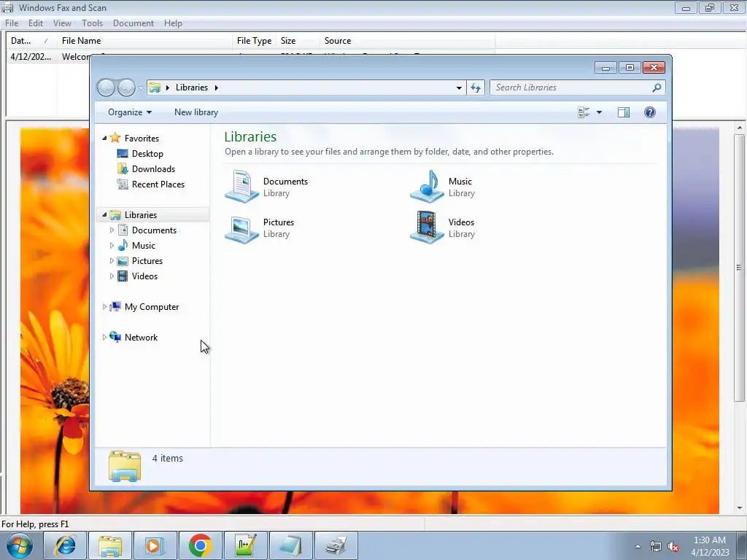Sort by File Name column in Fax and Scan
This screenshot has height=560, width=747.
click(145, 41)
